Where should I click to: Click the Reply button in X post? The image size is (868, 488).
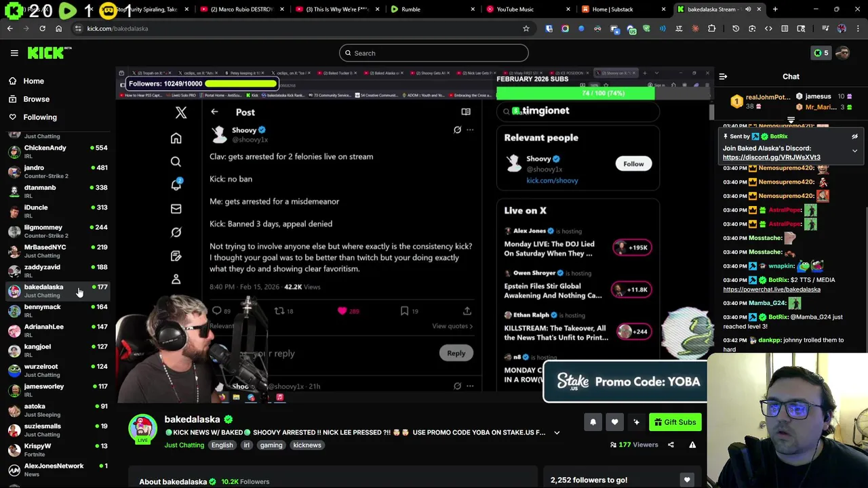tap(456, 353)
